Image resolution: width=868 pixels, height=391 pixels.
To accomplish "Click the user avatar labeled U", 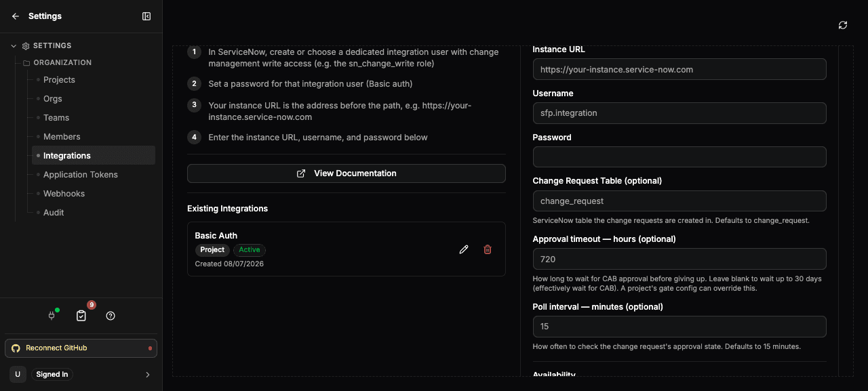I will (x=18, y=374).
